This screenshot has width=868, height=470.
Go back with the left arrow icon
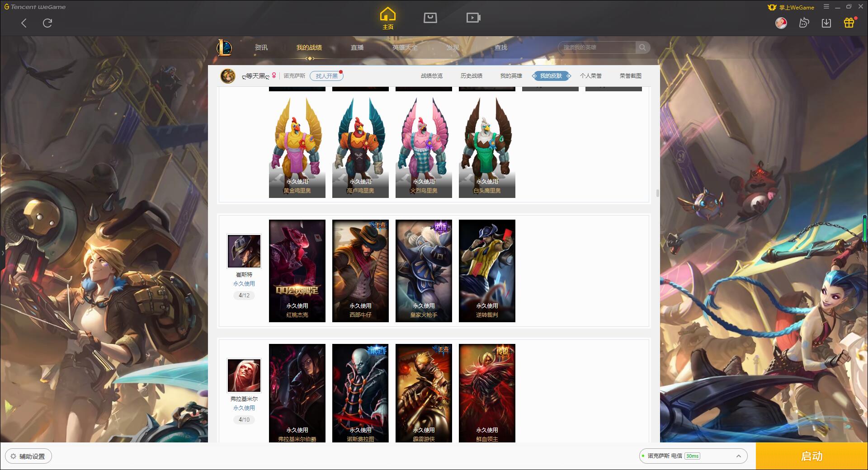pos(24,23)
